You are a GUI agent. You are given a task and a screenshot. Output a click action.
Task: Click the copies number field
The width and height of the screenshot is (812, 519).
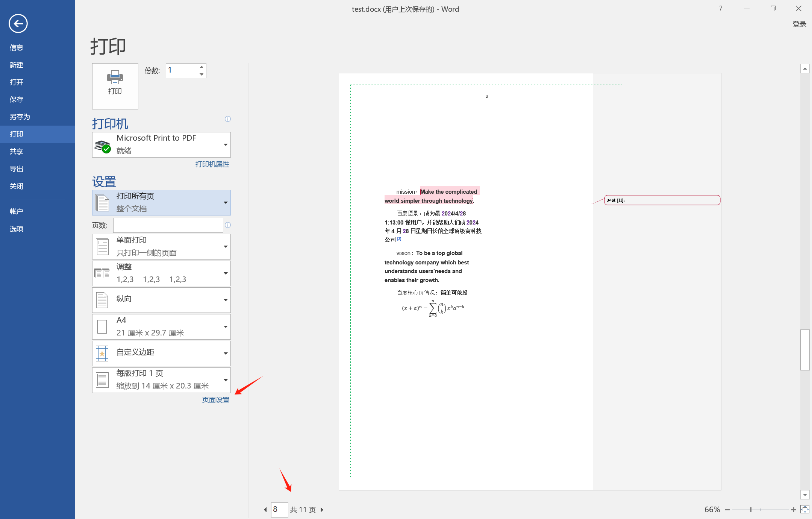click(x=182, y=71)
